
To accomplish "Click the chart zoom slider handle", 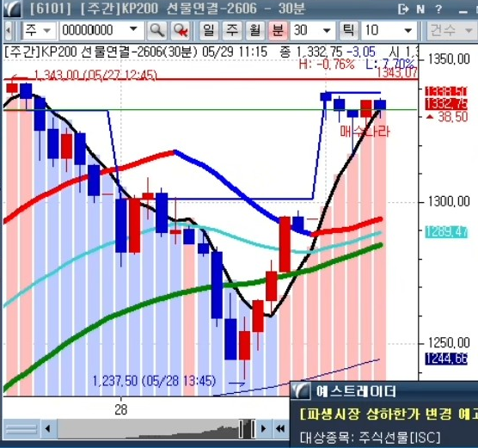I will pos(247,428).
